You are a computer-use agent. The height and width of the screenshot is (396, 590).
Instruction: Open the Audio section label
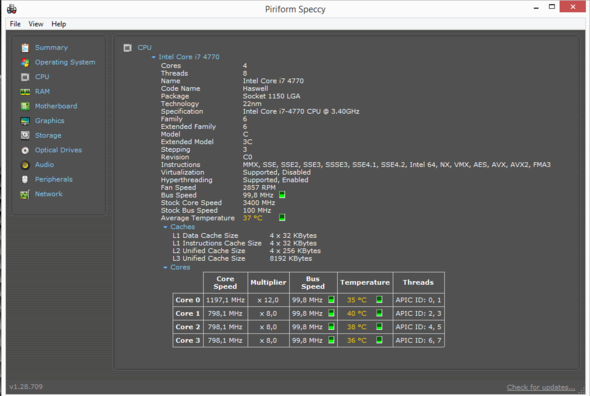[44, 165]
